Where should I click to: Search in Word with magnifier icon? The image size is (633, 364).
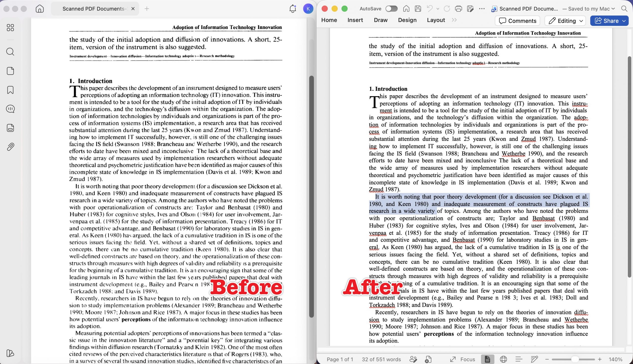(x=624, y=9)
